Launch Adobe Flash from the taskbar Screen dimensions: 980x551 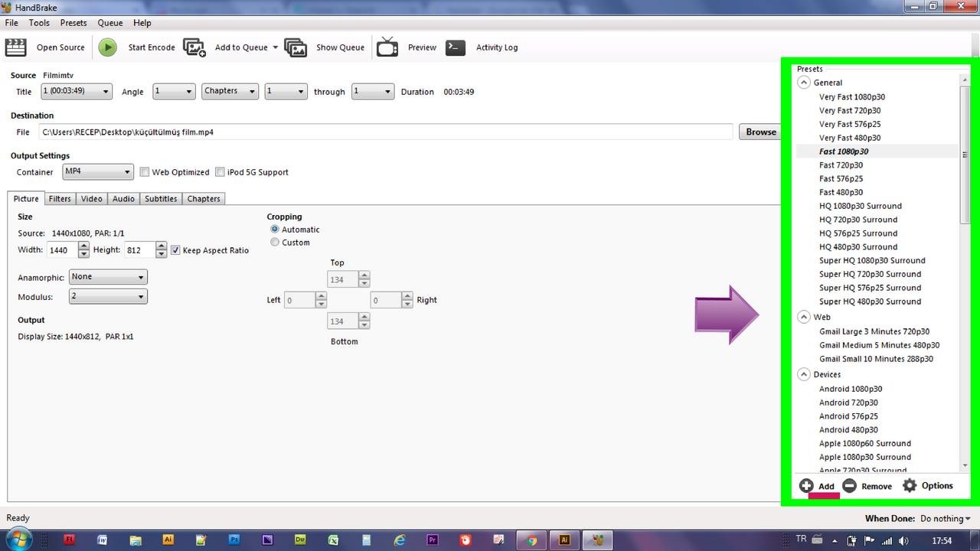(x=69, y=540)
